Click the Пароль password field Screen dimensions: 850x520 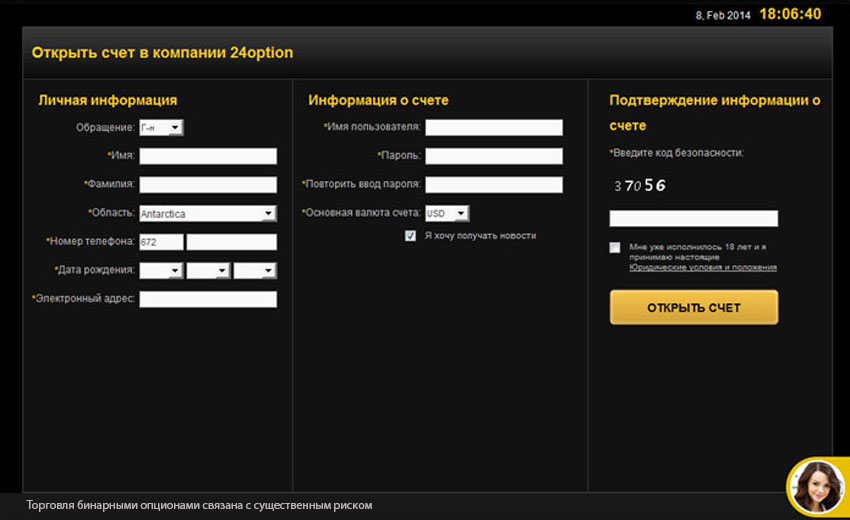point(494,156)
